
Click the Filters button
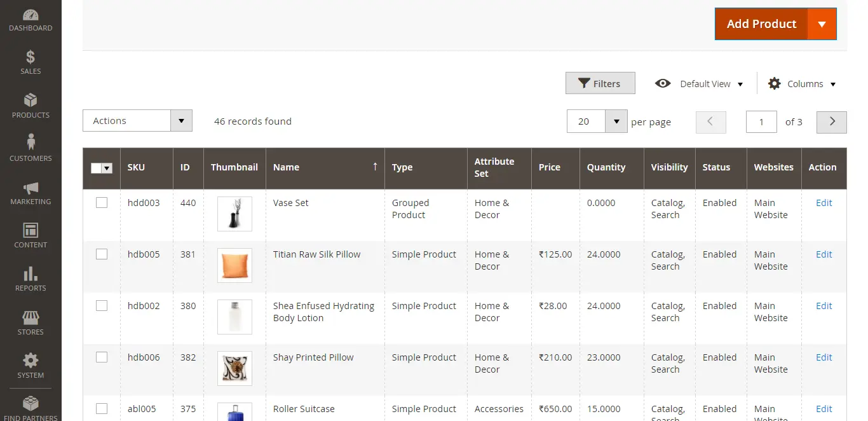pos(600,83)
